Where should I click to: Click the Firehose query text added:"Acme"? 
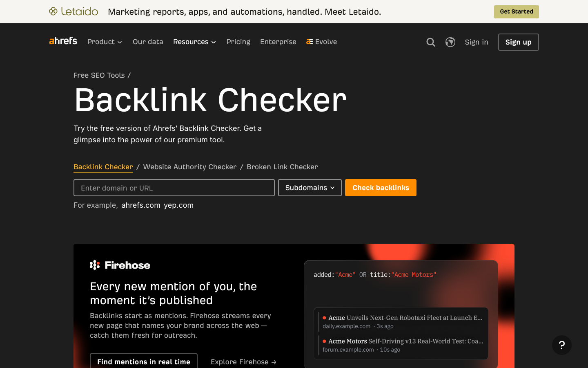pyautogui.click(x=334, y=275)
